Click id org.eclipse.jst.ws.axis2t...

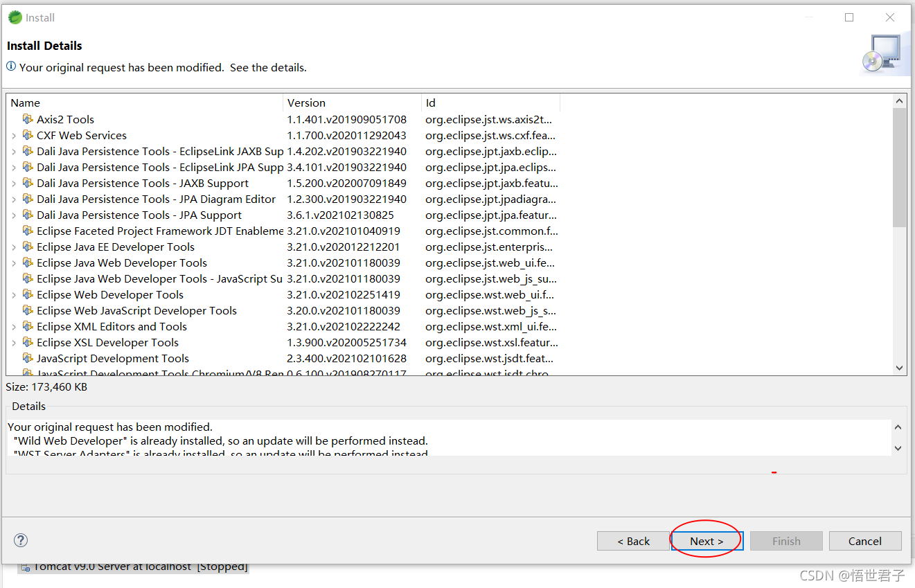[489, 119]
